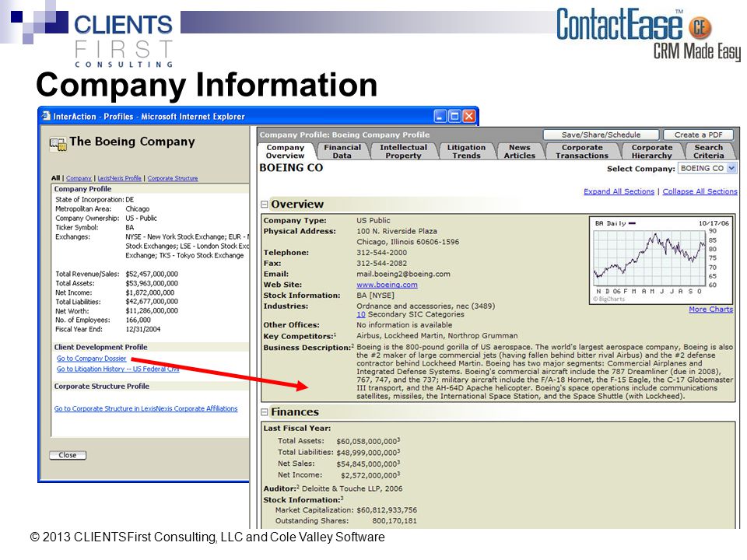
Task: Click the Key Competitors list text
Action: click(437, 336)
